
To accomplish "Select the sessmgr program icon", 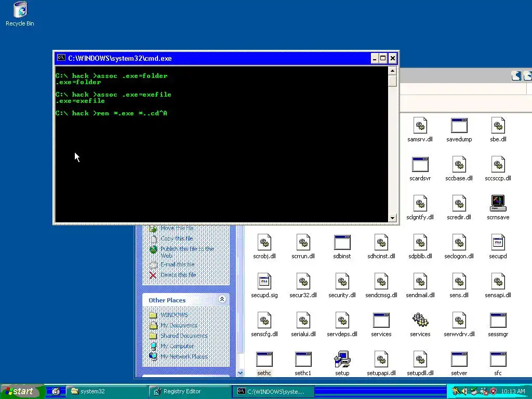I will [498, 321].
